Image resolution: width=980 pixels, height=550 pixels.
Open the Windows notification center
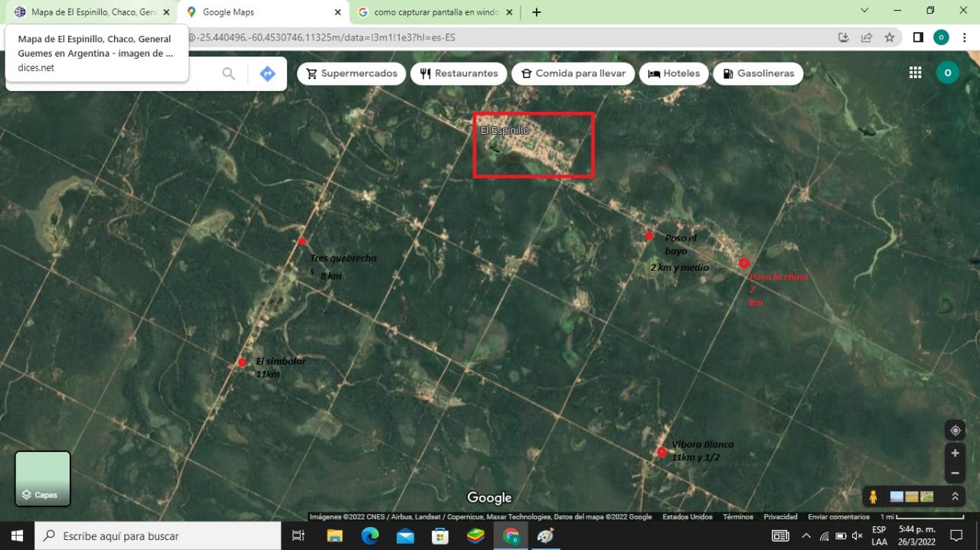pos(955,536)
